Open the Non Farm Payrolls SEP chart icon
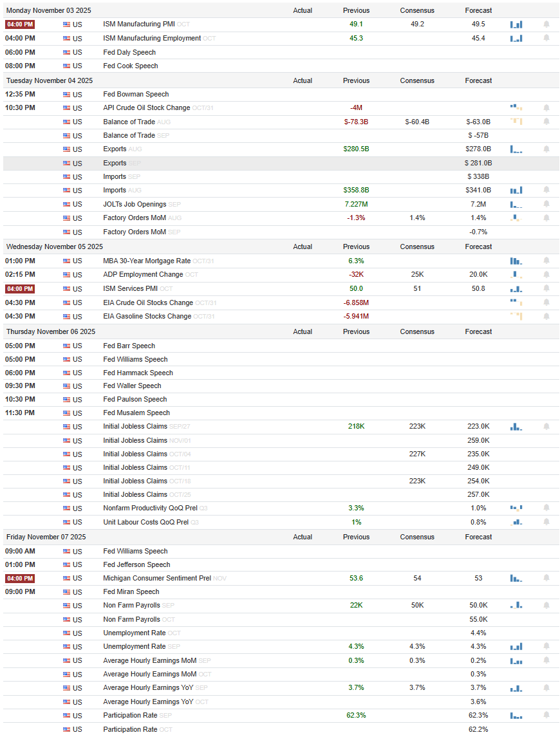The width and height of the screenshot is (560, 735). (516, 606)
